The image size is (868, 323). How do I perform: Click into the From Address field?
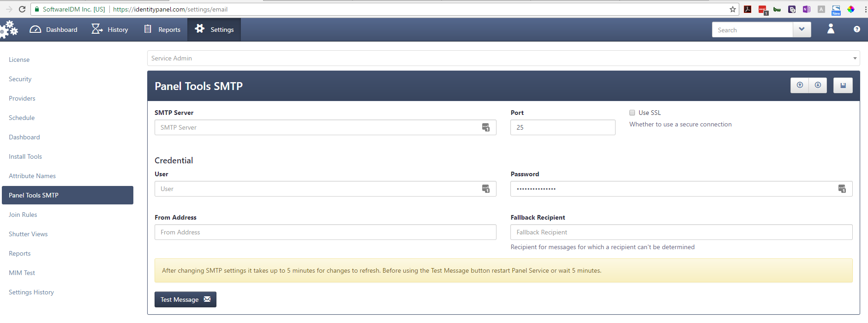click(x=325, y=232)
